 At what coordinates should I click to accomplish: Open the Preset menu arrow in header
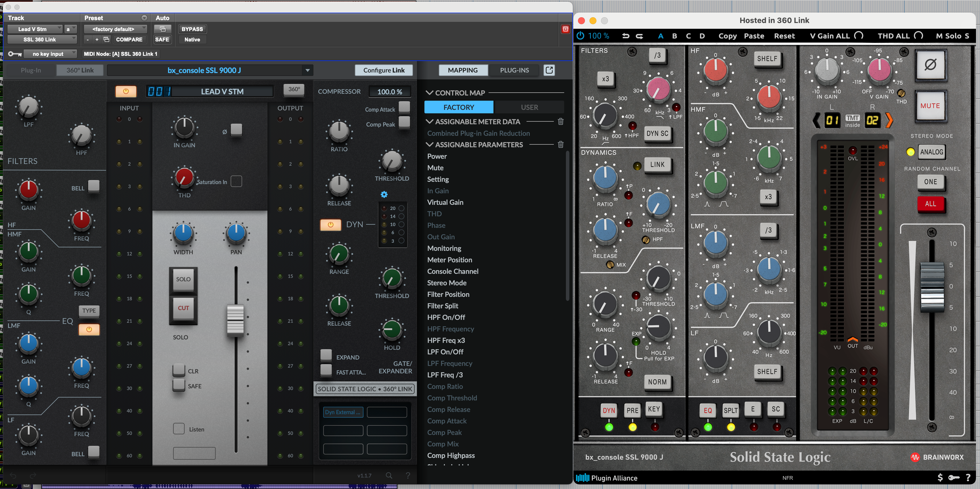tap(144, 18)
